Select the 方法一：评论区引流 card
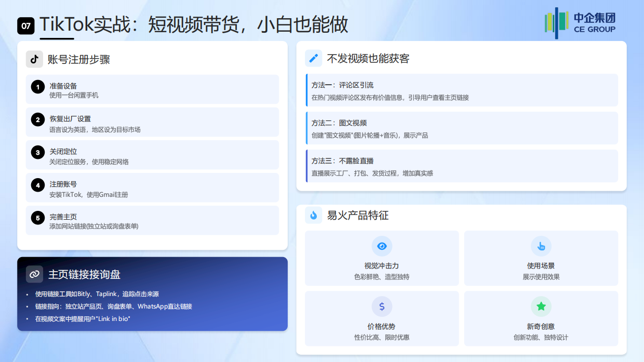The image size is (644, 362). coord(461,90)
